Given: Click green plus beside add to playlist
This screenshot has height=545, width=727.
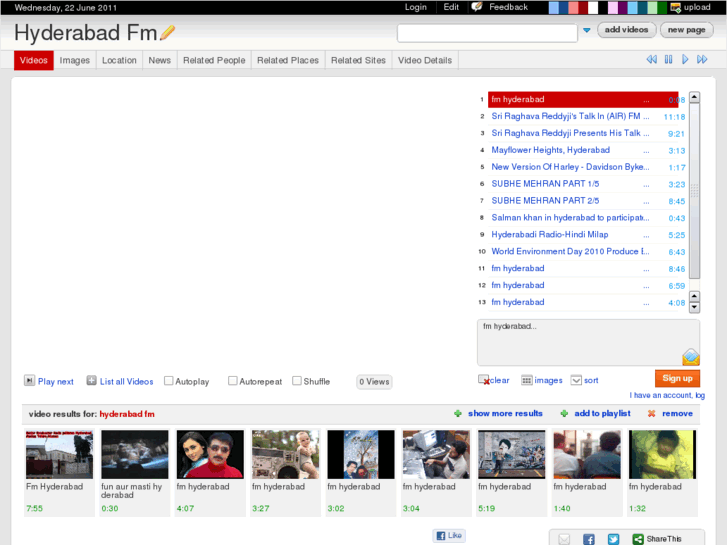Looking at the screenshot, I should pyautogui.click(x=564, y=413).
